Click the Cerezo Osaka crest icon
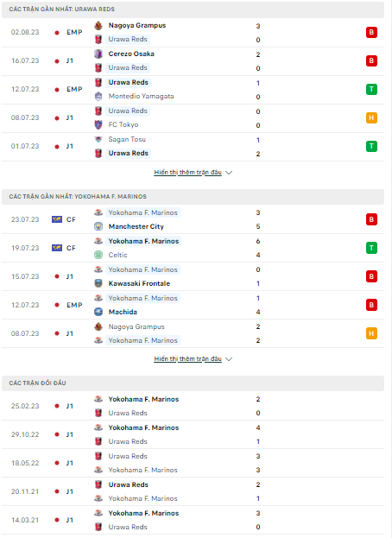Screen dimensions: 392x538 98,54
